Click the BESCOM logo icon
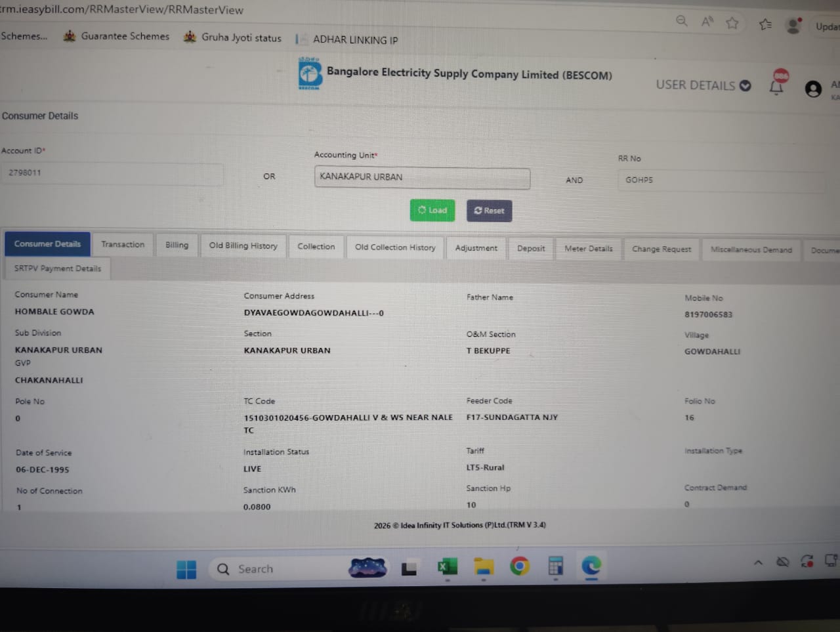840x632 pixels. 310,74
